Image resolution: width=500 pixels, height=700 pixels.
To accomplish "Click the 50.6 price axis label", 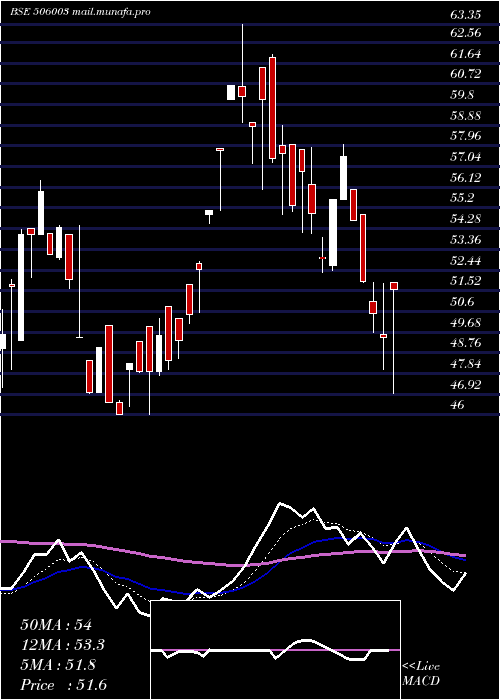I will (x=462, y=301).
